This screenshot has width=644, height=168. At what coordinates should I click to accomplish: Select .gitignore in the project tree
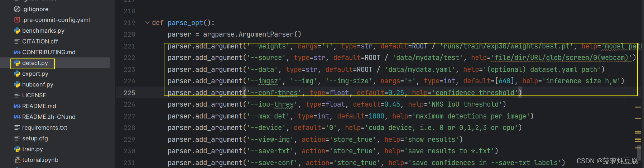[35, 9]
